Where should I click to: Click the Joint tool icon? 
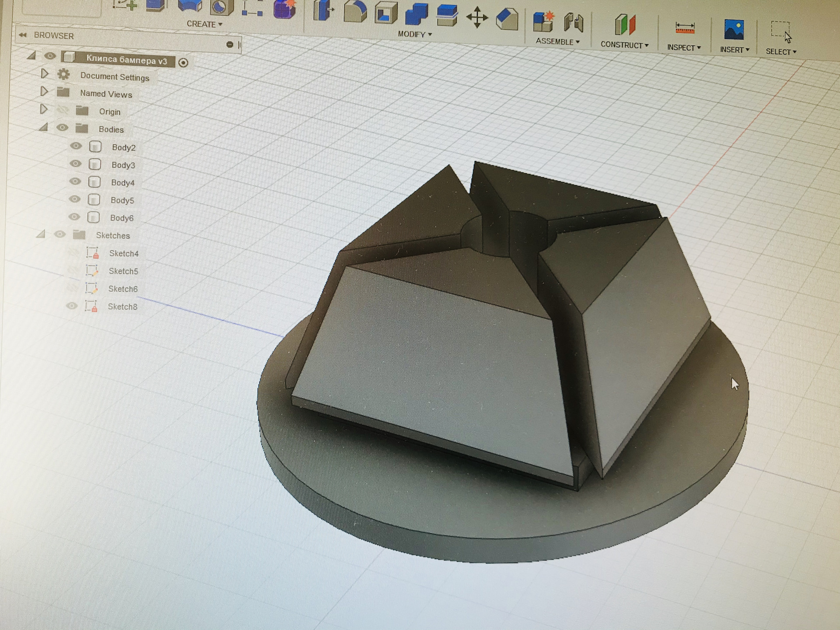pos(573,23)
